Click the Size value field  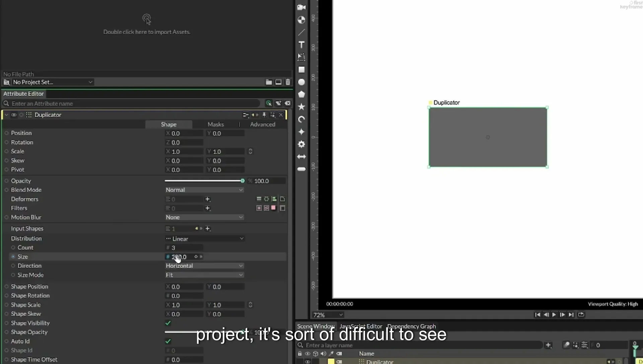click(184, 257)
